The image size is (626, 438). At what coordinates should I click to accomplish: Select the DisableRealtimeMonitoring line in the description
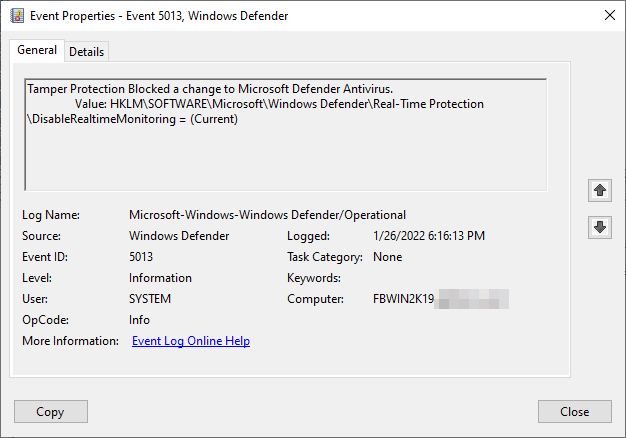pos(132,119)
